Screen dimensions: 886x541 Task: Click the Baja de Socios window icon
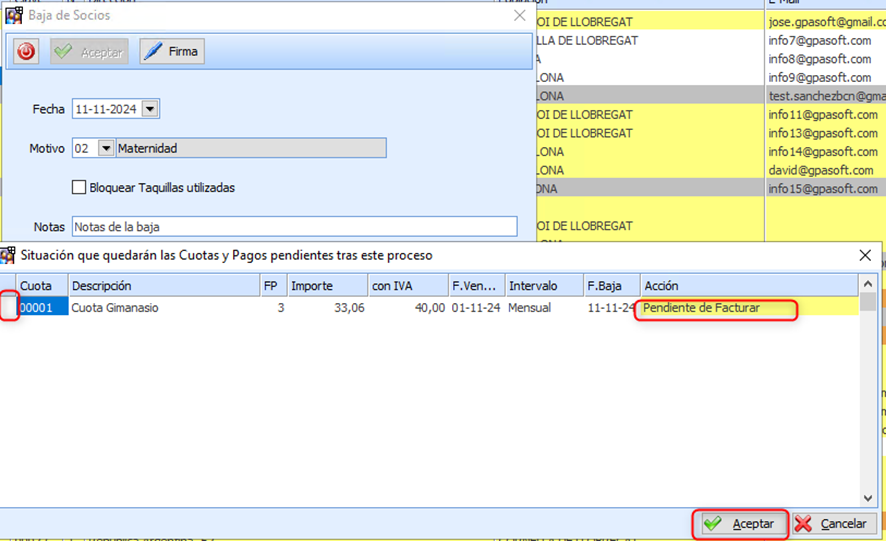point(15,15)
